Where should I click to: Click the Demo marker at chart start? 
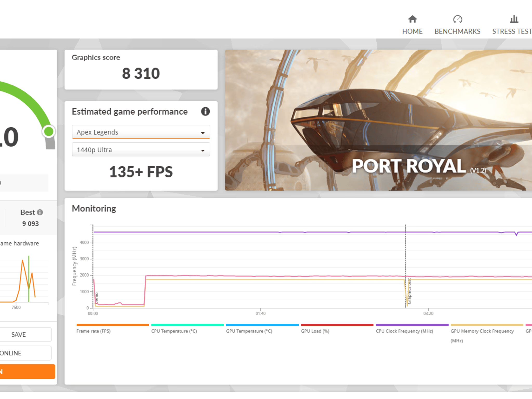tap(97, 298)
